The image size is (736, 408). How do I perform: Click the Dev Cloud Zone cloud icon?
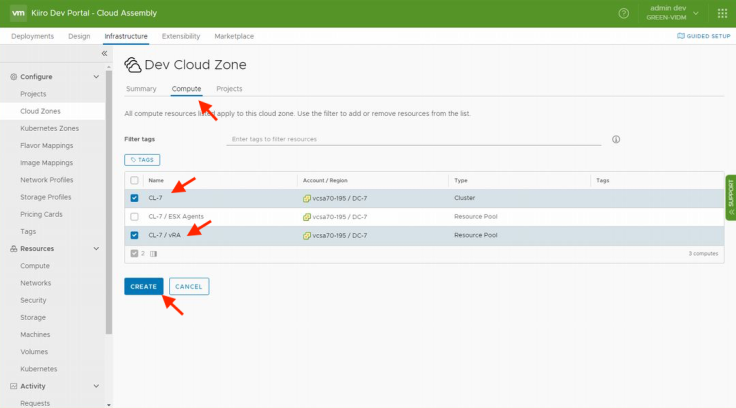pos(133,65)
